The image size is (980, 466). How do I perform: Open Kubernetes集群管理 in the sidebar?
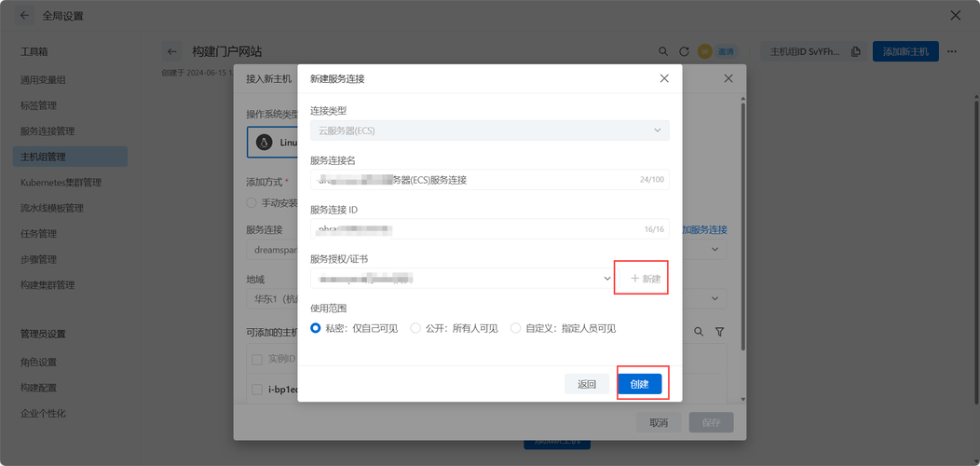pyautogui.click(x=61, y=182)
